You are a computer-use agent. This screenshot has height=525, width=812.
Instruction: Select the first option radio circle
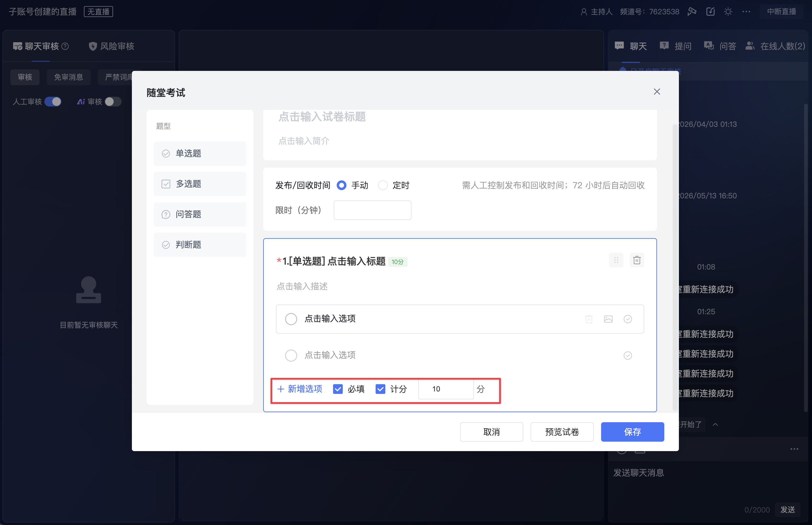(291, 319)
